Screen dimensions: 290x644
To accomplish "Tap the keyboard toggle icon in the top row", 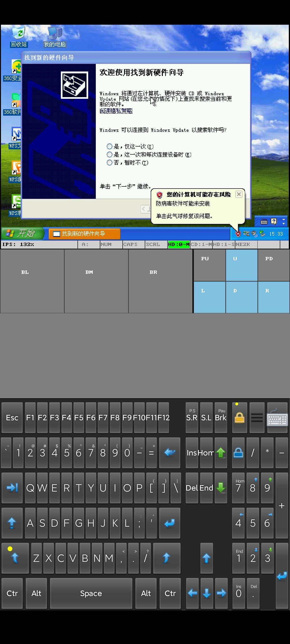I will [x=277, y=417].
